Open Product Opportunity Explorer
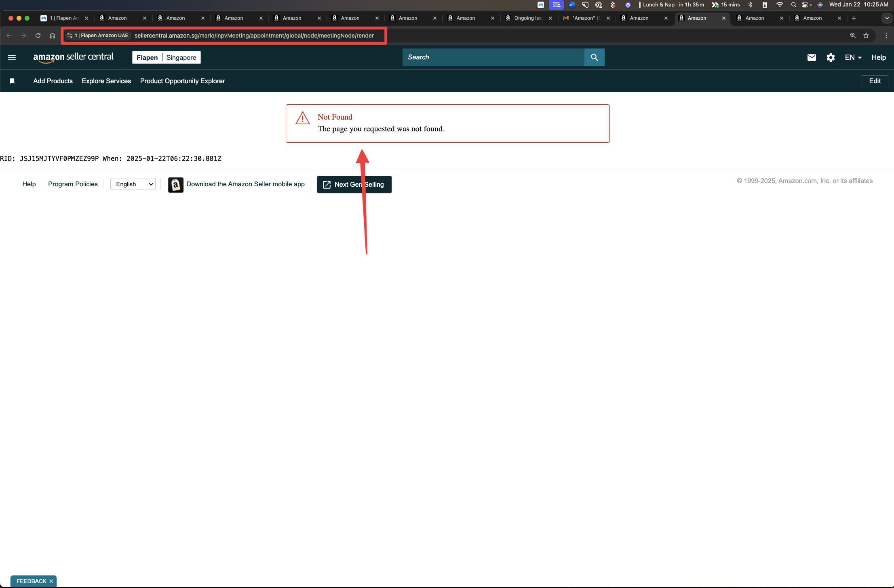 [183, 81]
